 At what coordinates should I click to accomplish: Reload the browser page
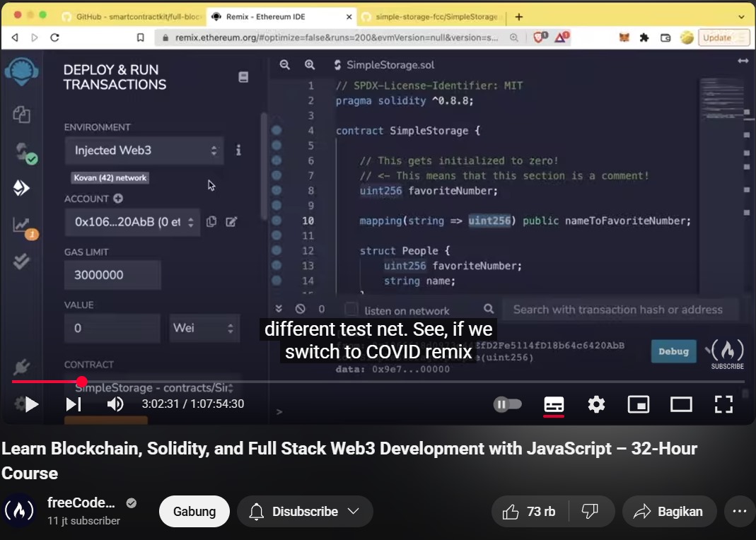tap(54, 37)
